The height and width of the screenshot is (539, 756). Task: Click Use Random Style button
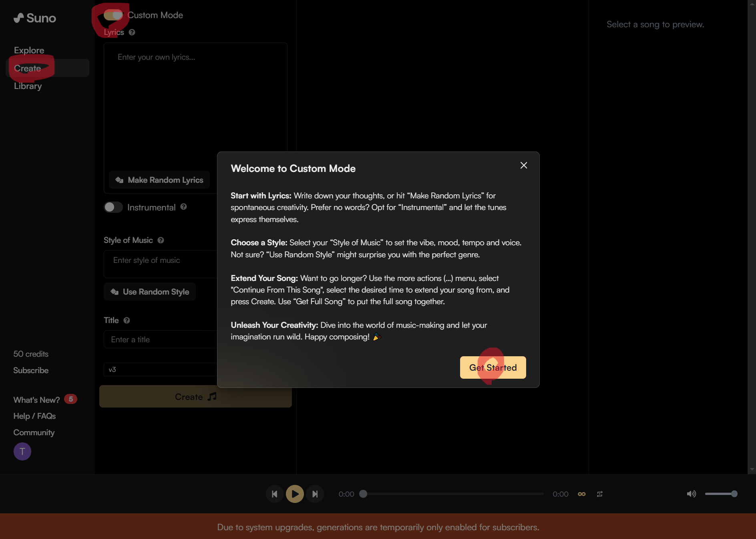pos(150,292)
